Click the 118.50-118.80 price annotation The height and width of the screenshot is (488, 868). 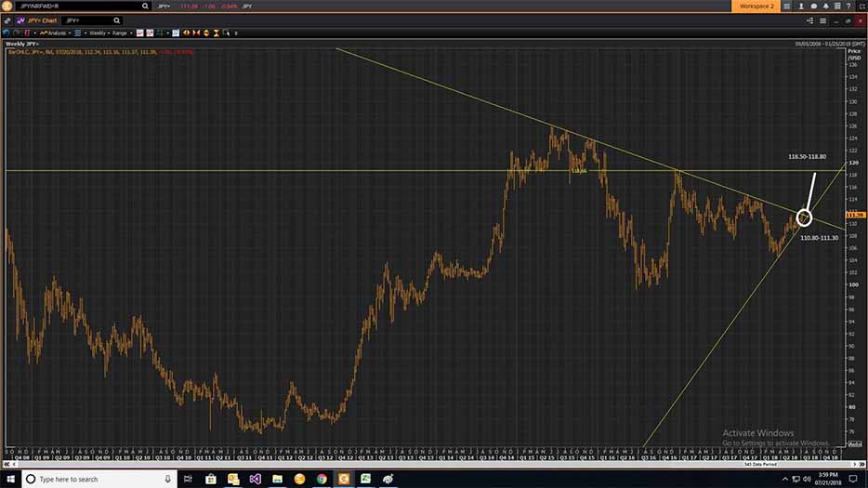807,157
